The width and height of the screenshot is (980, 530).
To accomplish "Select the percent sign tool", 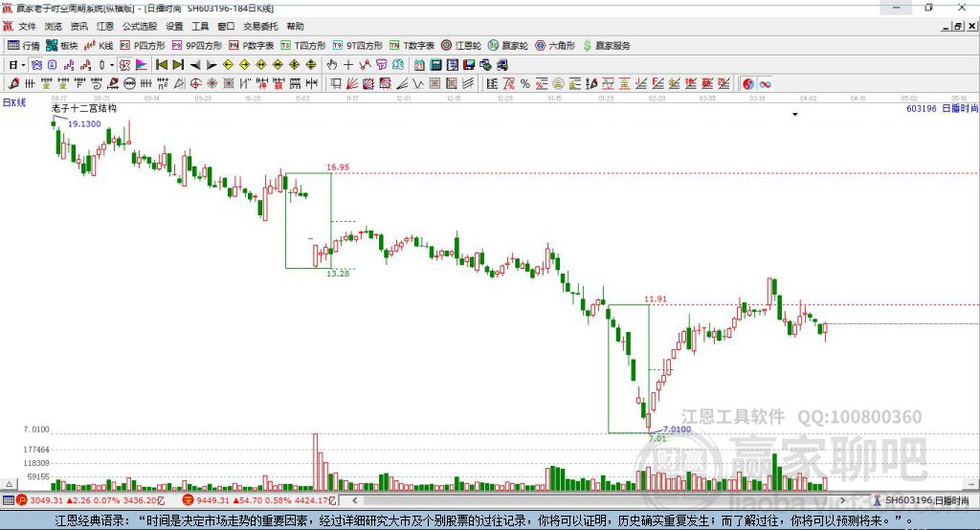I will (x=525, y=84).
